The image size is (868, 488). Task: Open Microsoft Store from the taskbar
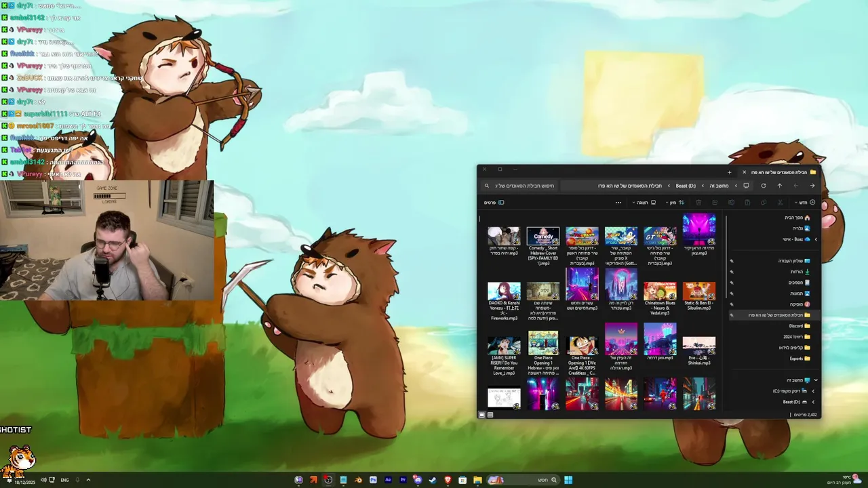462,480
